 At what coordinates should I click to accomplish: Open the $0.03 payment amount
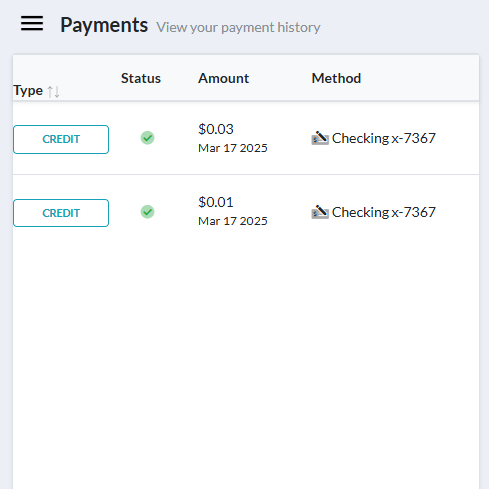click(x=216, y=129)
